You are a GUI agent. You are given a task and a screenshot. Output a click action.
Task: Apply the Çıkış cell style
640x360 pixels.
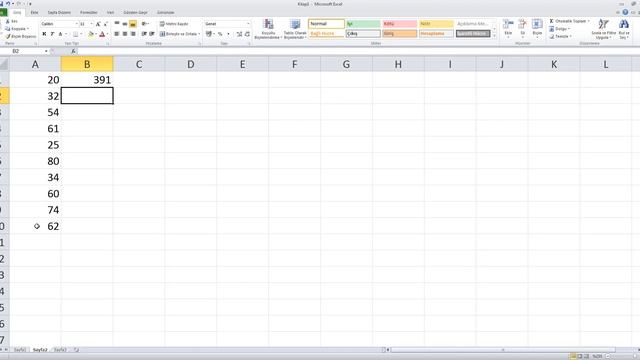[363, 33]
